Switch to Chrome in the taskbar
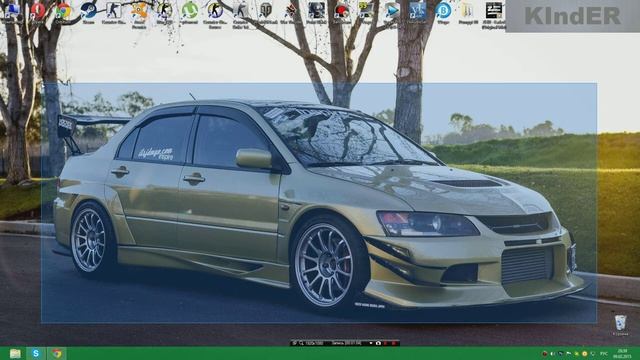The height and width of the screenshot is (360, 640). point(57,353)
